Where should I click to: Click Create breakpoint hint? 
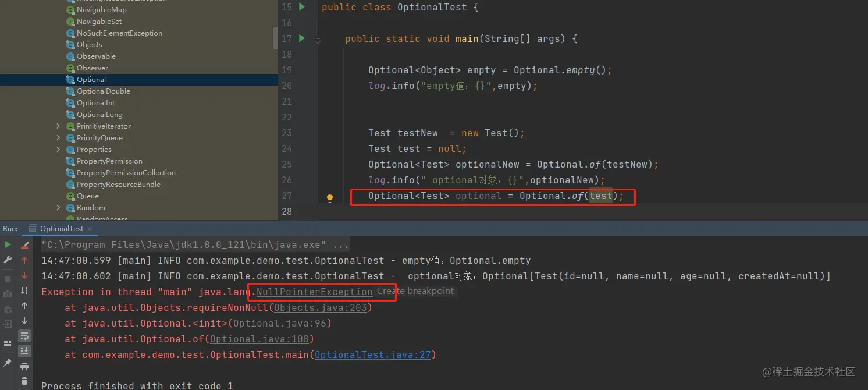coord(415,291)
